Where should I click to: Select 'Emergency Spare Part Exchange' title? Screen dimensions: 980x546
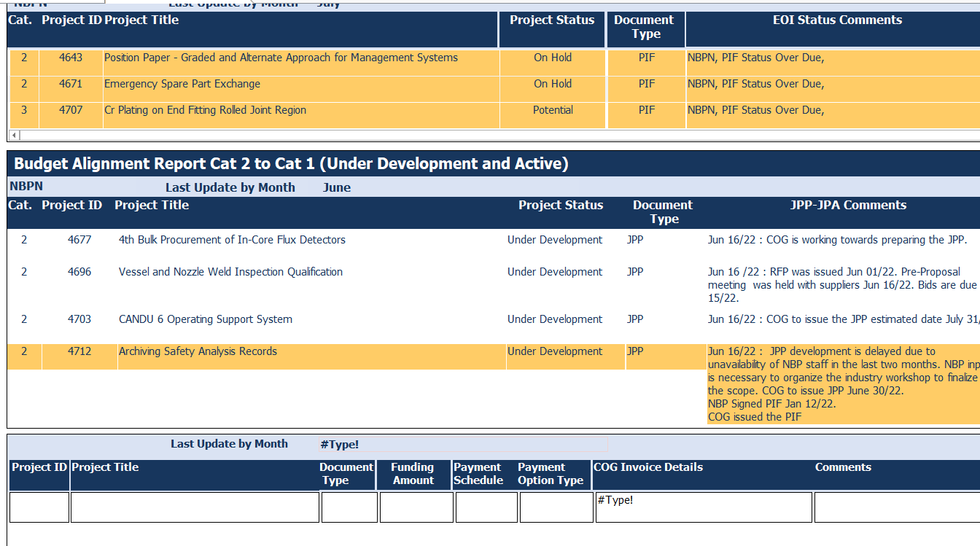tap(182, 84)
